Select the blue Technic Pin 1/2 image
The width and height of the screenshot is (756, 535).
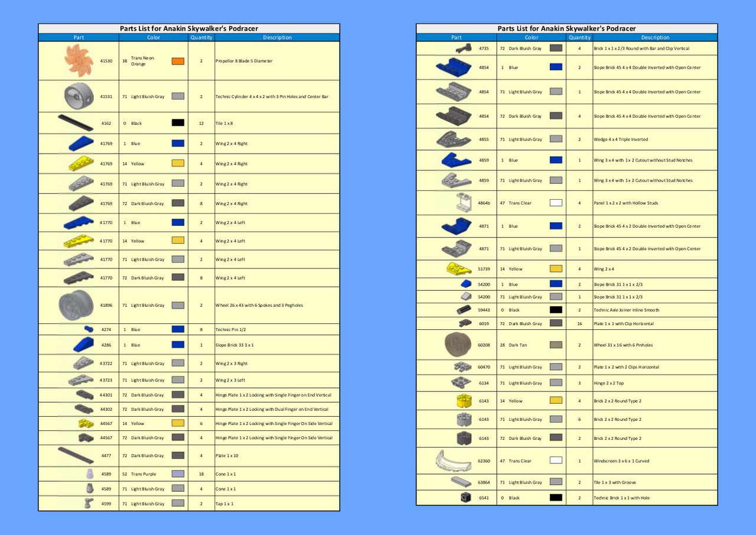pos(89,329)
